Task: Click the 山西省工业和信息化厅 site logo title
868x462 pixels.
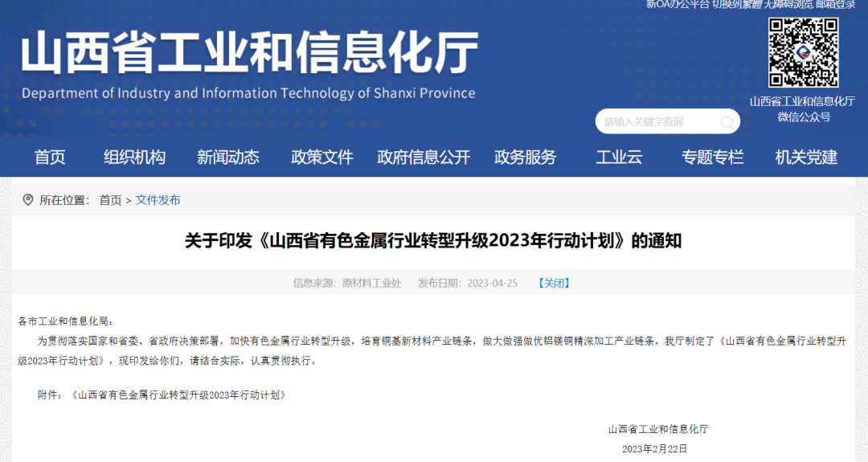Action: click(x=249, y=53)
